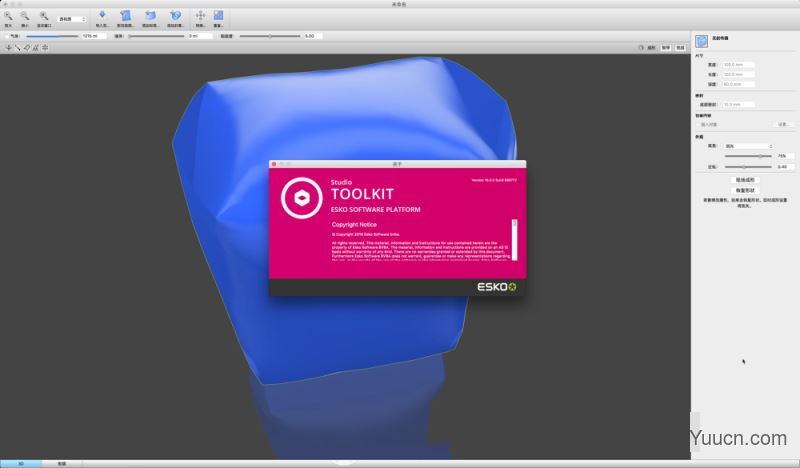Select the pin tool in the small tool row

click(8, 47)
